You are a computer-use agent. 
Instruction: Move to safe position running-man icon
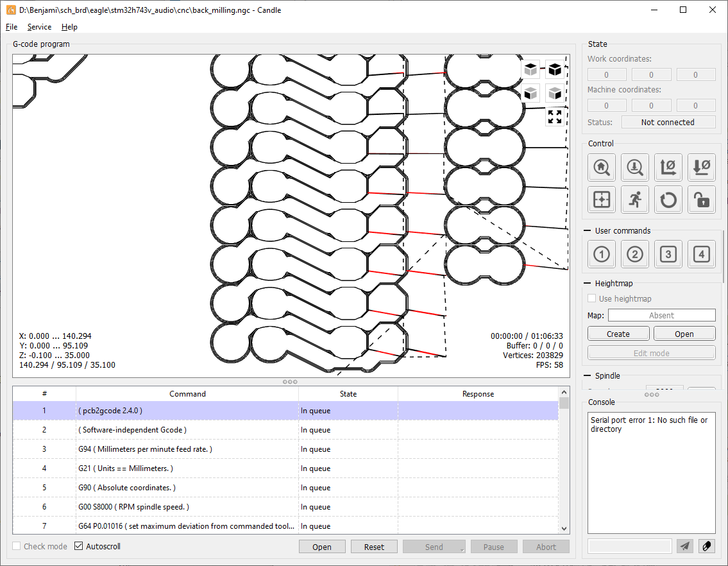(x=635, y=200)
